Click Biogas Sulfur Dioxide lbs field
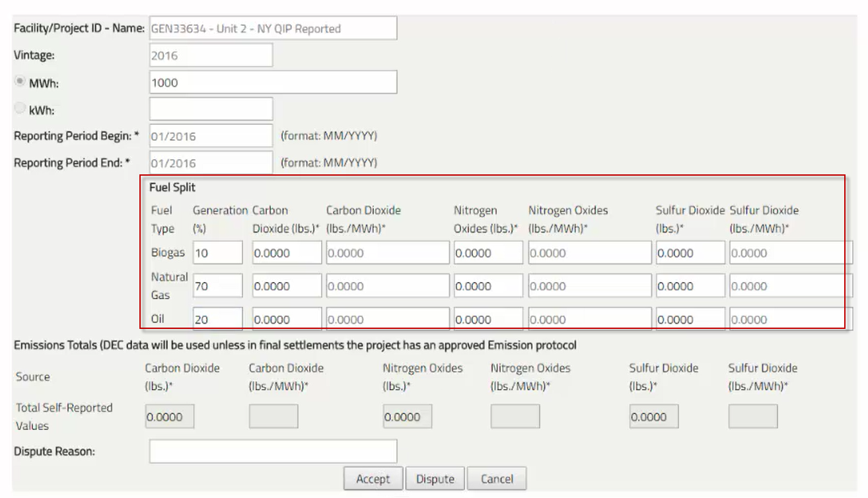The image size is (868, 498). pyautogui.click(x=690, y=253)
